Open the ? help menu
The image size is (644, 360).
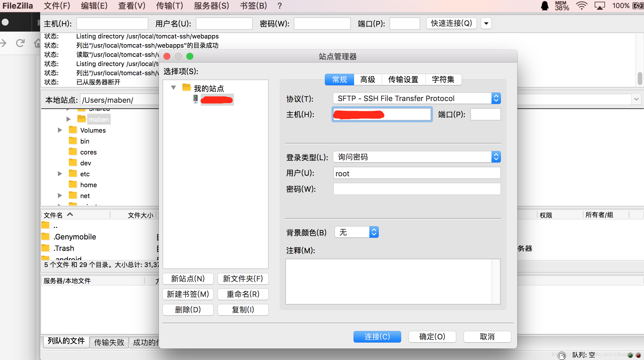(x=280, y=6)
